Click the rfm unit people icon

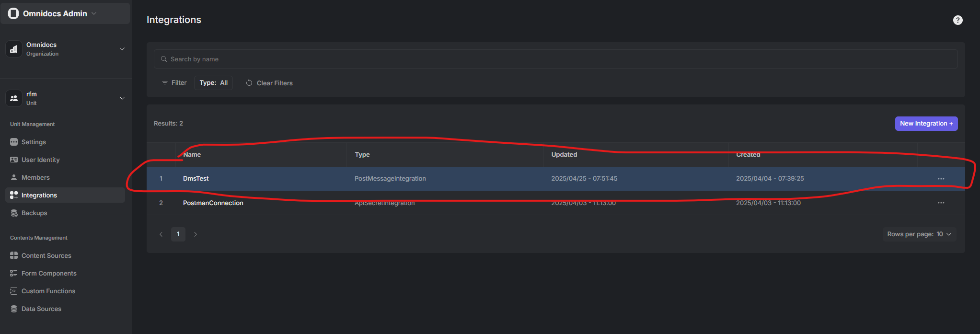point(14,98)
